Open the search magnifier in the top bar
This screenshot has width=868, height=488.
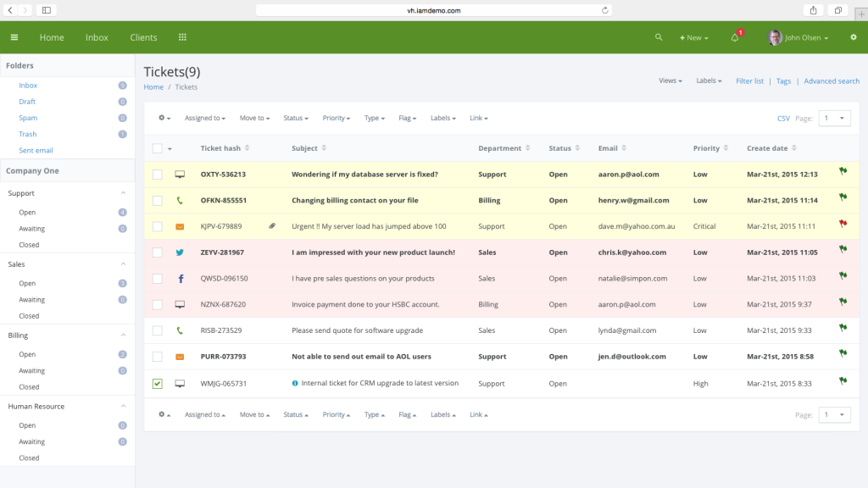point(659,37)
